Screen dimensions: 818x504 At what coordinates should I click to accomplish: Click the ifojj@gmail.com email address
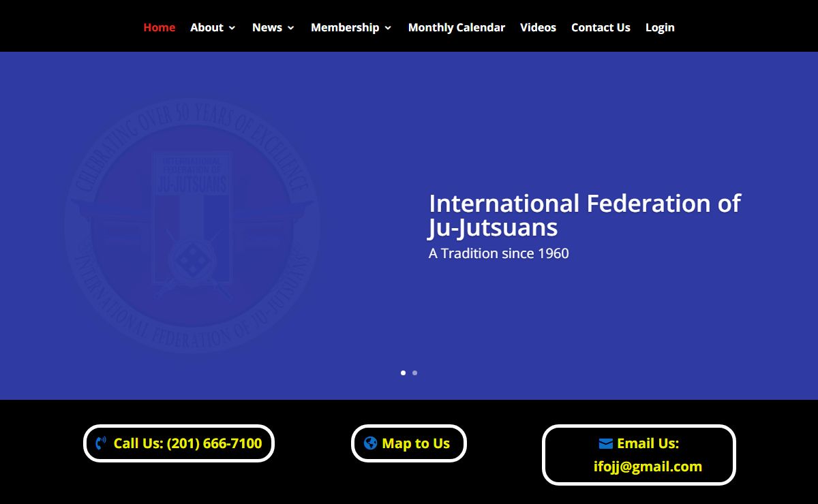[648, 467]
